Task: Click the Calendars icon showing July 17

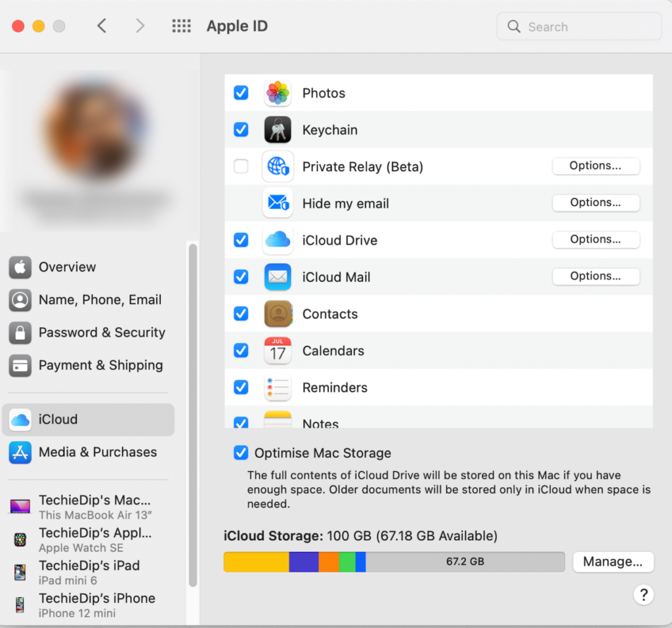Action: pos(278,350)
